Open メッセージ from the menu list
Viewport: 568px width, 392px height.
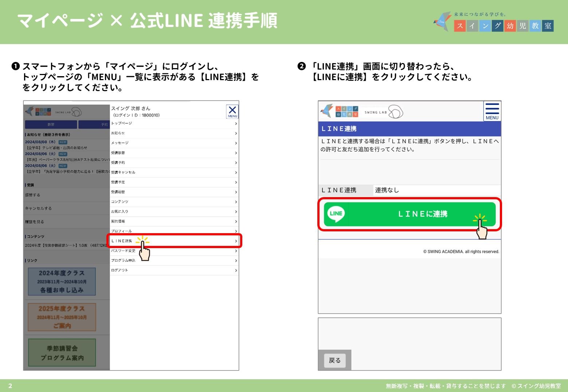pos(174,143)
